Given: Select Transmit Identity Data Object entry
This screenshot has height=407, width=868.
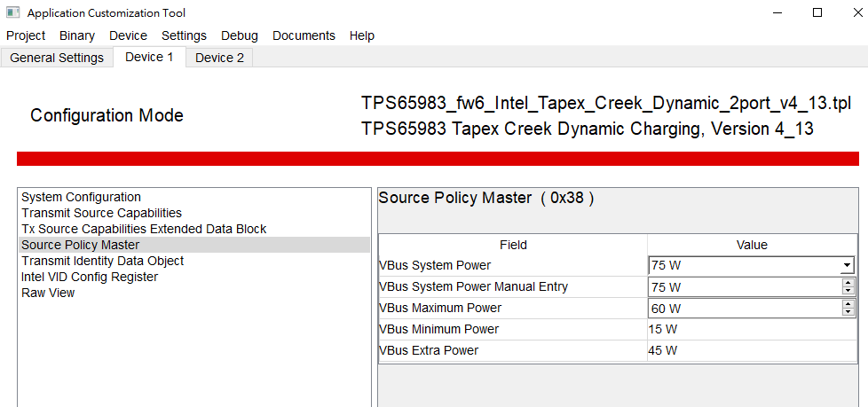Looking at the screenshot, I should pyautogui.click(x=194, y=261).
